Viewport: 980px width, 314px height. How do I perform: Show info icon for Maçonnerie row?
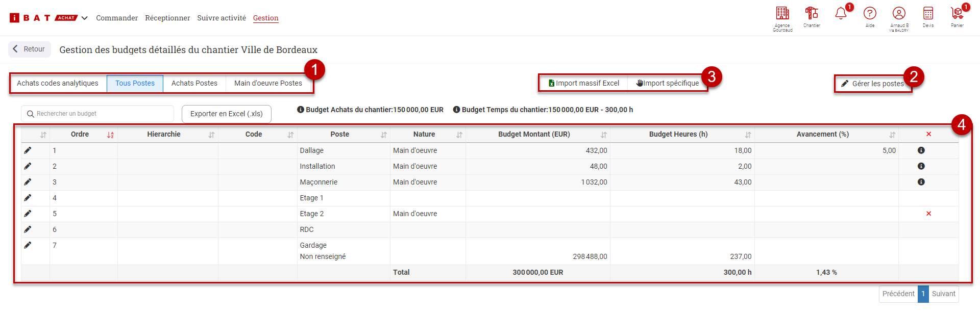pos(921,182)
